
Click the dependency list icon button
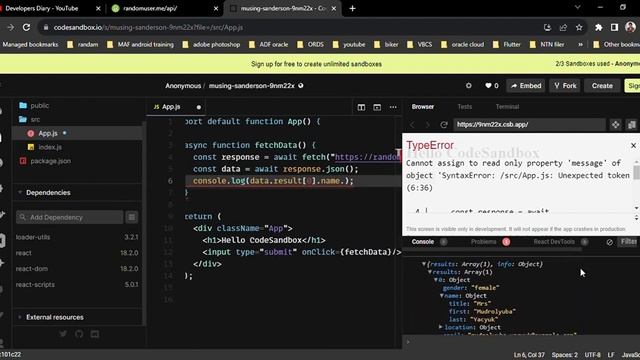coord(131,217)
